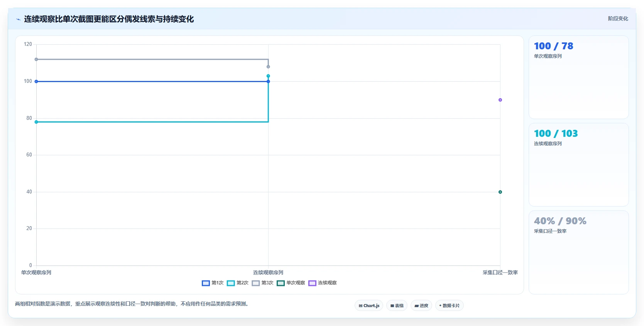The width and height of the screenshot is (644, 326).
Task: Toggle the 第1次 legend swatch
Action: 206,283
